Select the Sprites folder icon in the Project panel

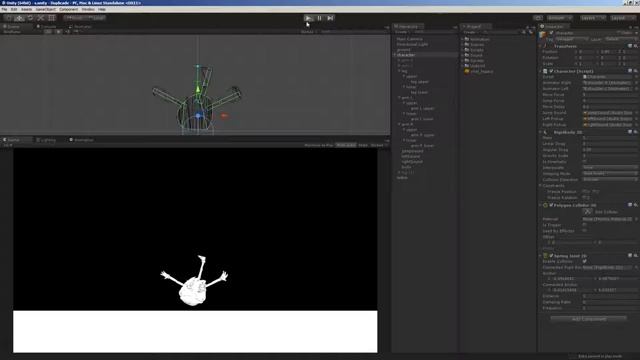coord(467,60)
